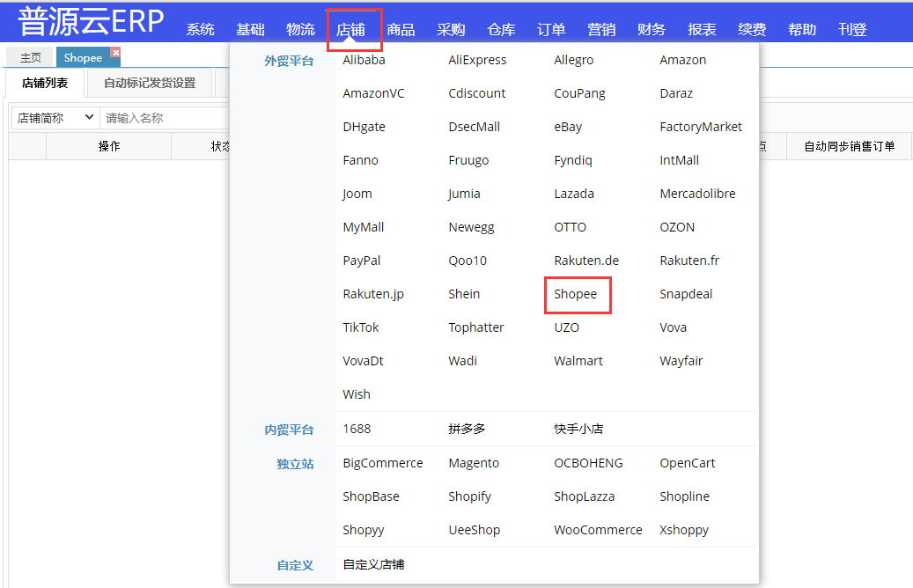Choose Walmart platform
Image resolution: width=913 pixels, height=588 pixels.
pyautogui.click(x=578, y=361)
